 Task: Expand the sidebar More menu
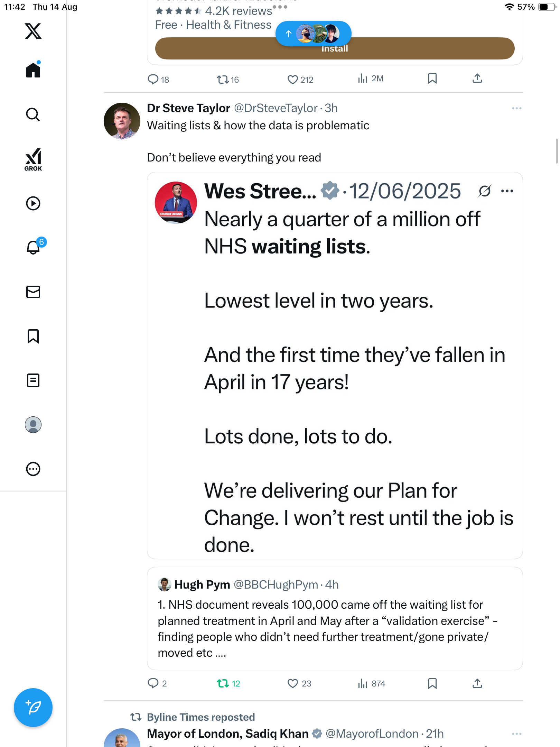33,469
